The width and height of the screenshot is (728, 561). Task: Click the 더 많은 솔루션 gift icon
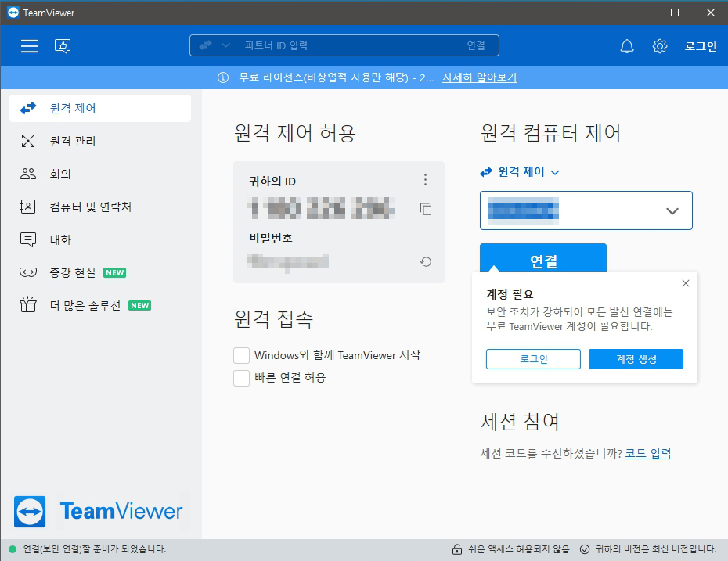28,305
